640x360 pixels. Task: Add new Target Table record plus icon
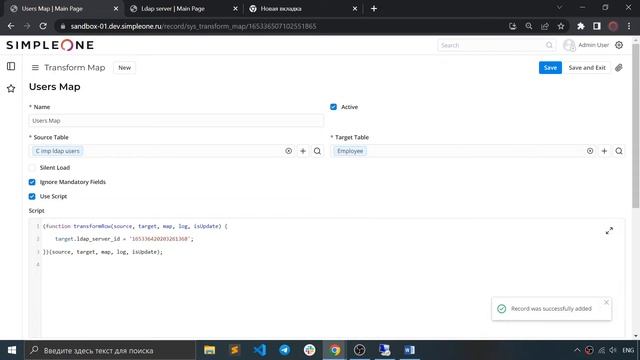coord(604,151)
